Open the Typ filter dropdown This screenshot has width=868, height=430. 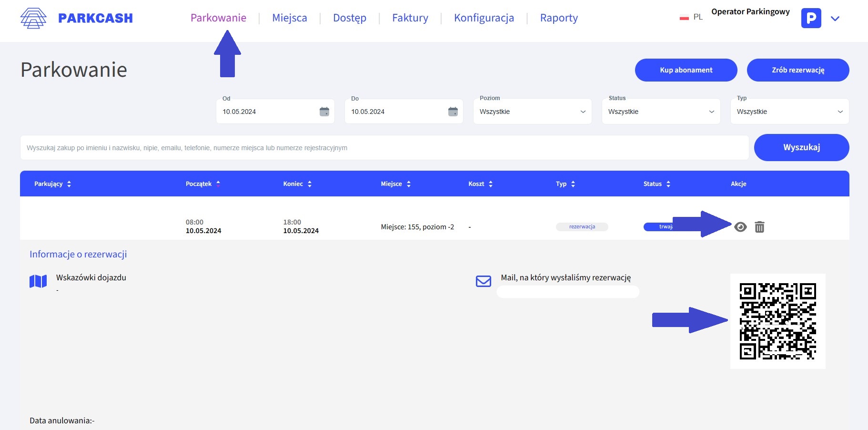coord(789,112)
